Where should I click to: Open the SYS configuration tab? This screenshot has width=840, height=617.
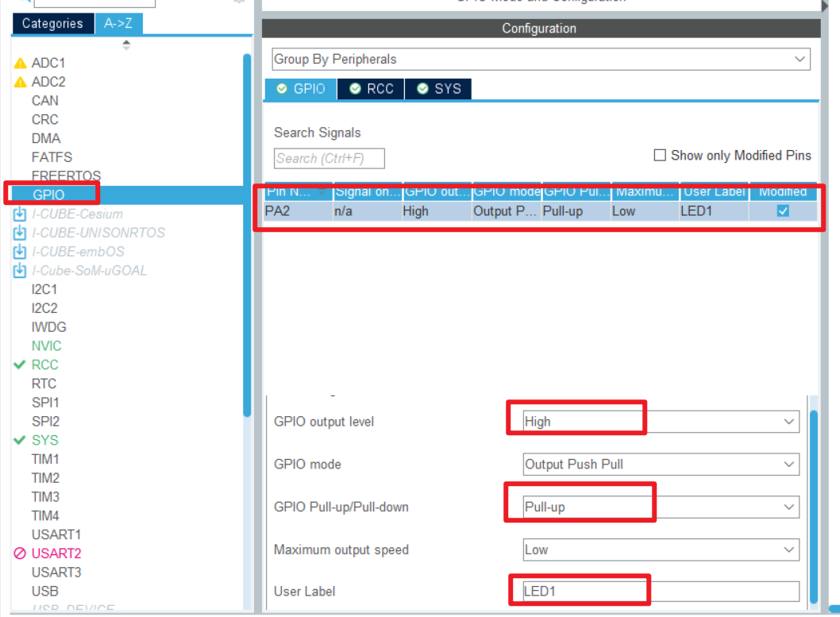tap(438, 89)
